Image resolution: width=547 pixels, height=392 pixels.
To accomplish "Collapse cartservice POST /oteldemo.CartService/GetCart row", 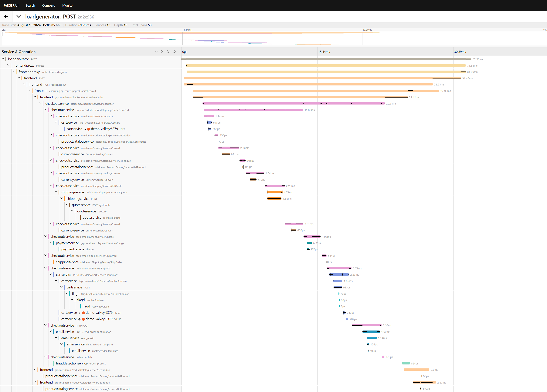I will (x=56, y=122).
